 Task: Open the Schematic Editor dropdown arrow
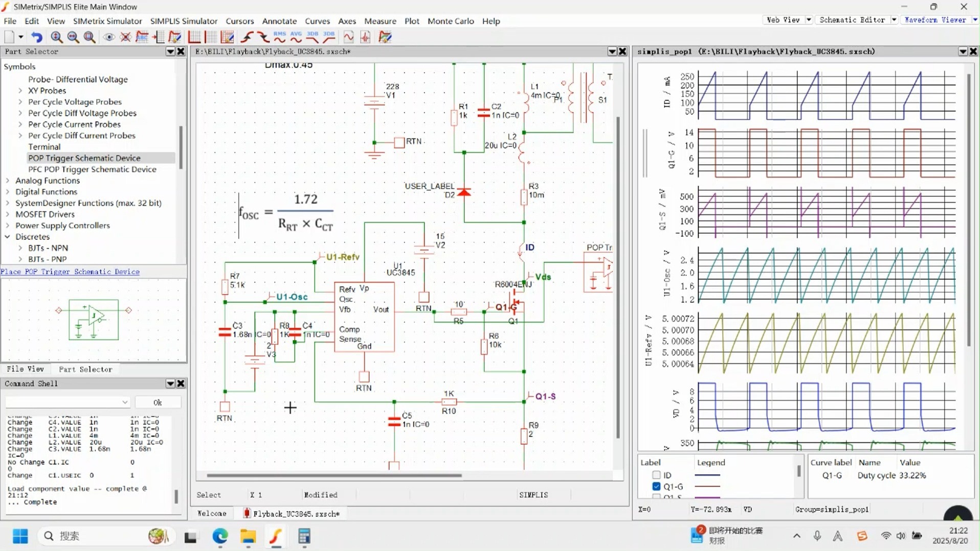(x=894, y=20)
